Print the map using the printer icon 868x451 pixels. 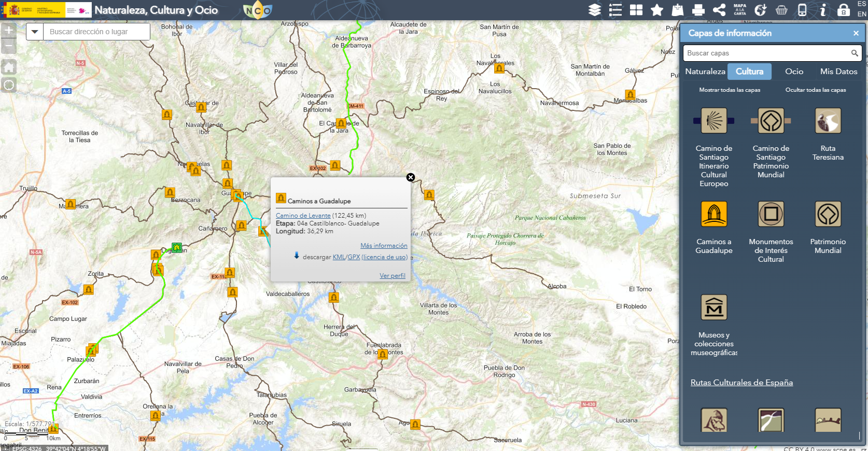698,10
